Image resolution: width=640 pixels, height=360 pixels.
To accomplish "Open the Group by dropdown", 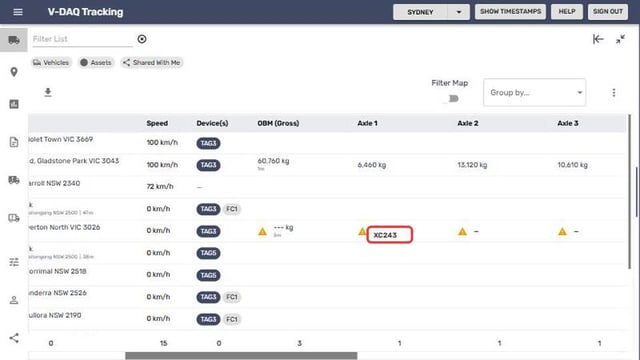I will 534,93.
